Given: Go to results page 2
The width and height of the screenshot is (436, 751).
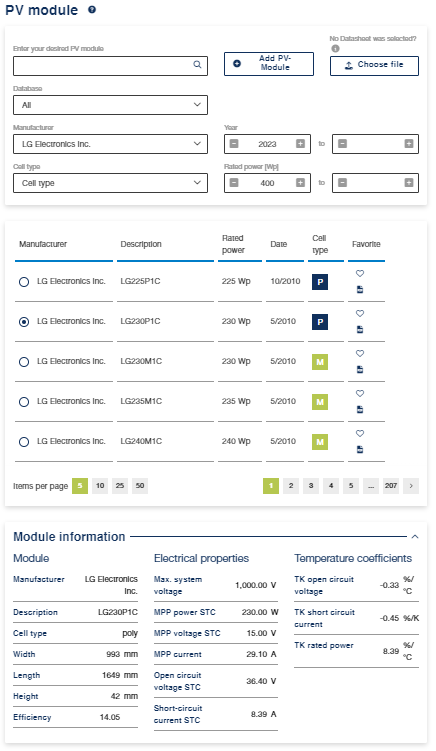Looking at the screenshot, I should coord(291,486).
